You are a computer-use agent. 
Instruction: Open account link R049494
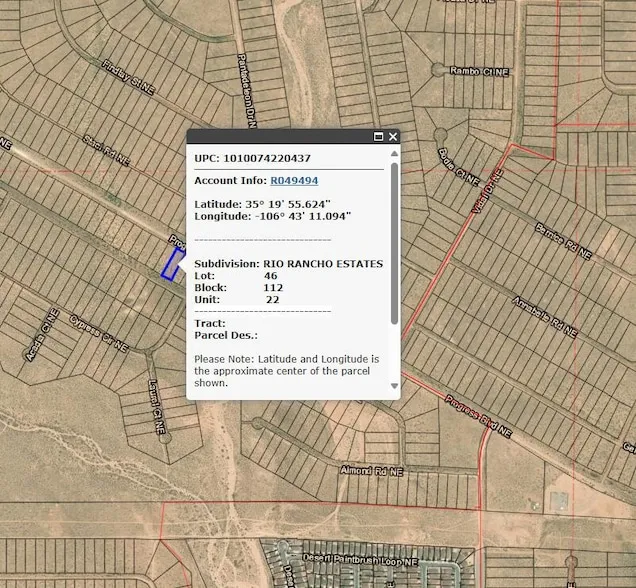[294, 180]
